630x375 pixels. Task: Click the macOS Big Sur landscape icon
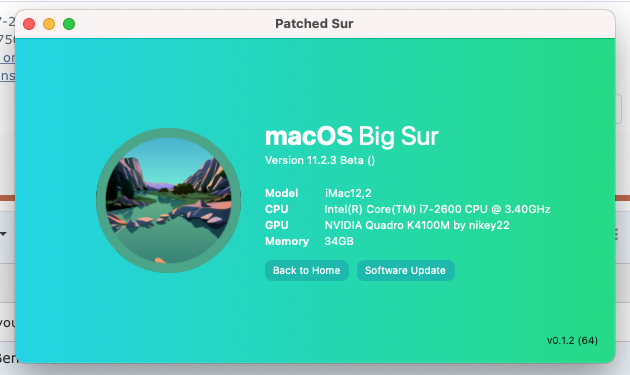click(168, 201)
